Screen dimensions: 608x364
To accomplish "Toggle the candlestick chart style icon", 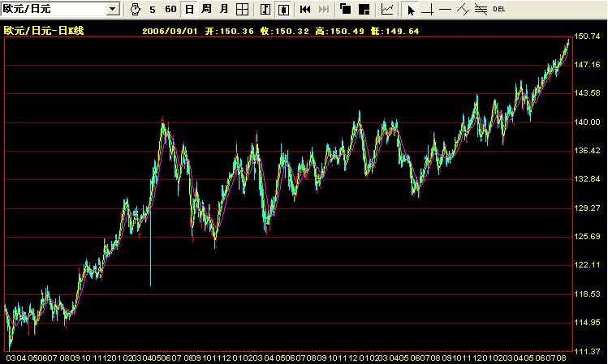I will pos(283,9).
